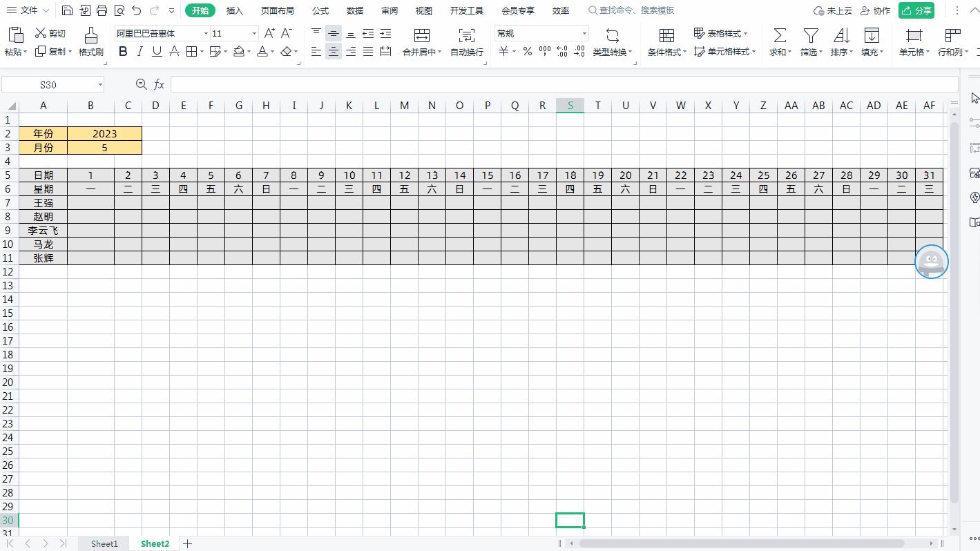Toggle left horizontal alignment

click(x=316, y=51)
